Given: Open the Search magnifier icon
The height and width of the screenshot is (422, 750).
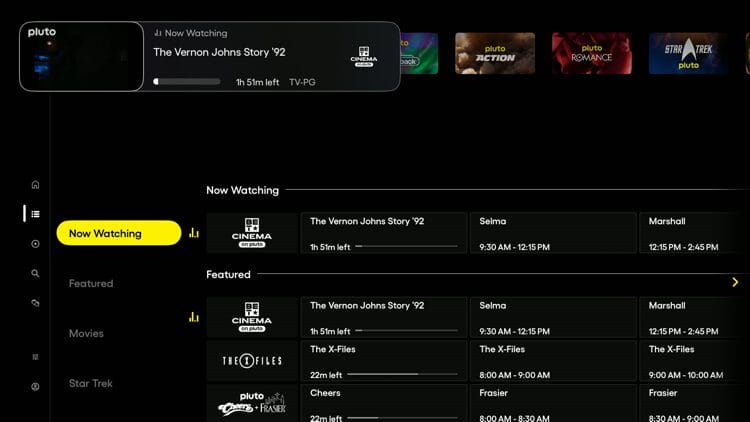Looking at the screenshot, I should pos(35,274).
